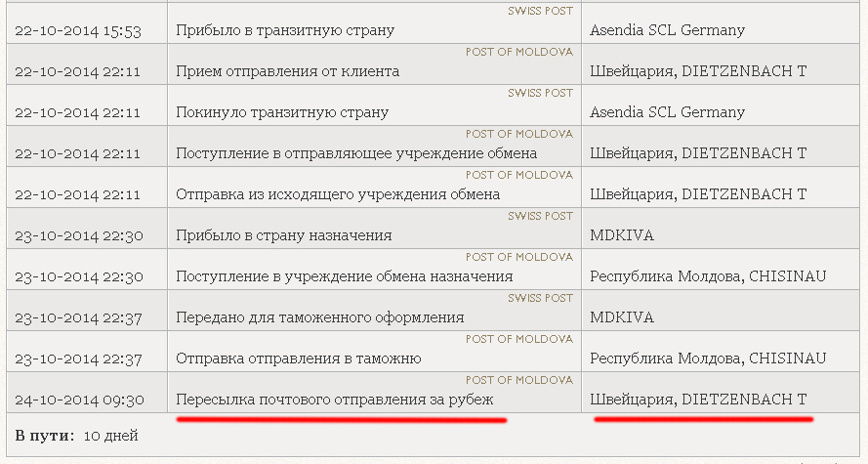Click the 24-10-2014 09:30 timestamp
Viewport: 868px width, 464px height.
point(78,400)
